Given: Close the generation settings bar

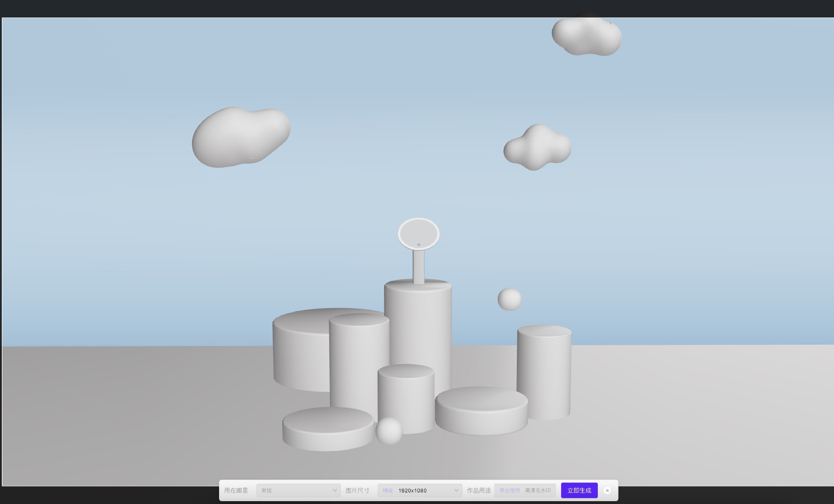Looking at the screenshot, I should pos(607,491).
